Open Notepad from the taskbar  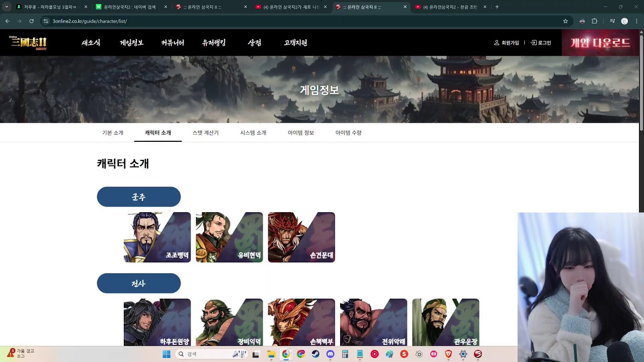click(x=360, y=354)
